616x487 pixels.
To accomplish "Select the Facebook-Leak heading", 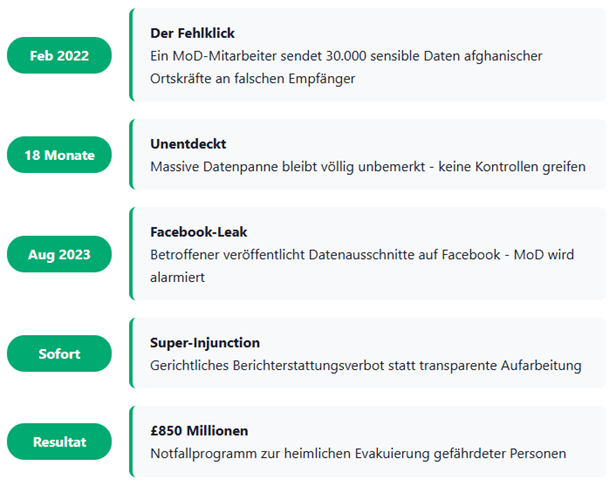I will coord(198,232).
